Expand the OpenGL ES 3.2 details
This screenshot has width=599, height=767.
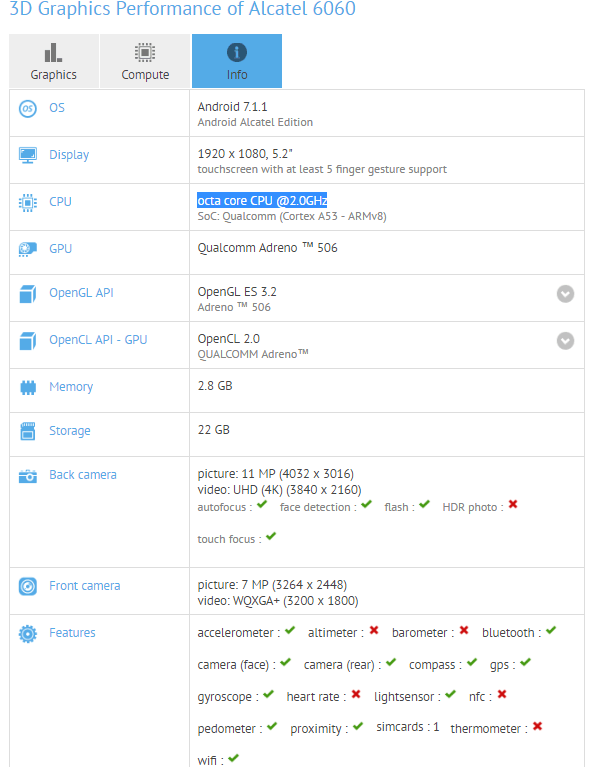click(565, 294)
